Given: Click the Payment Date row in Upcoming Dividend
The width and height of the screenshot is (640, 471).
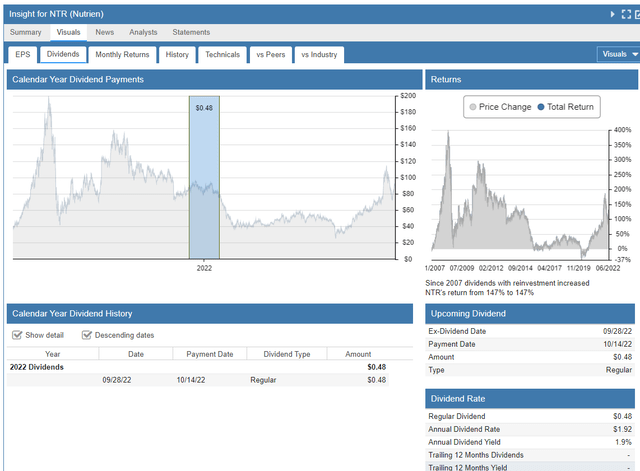Looking at the screenshot, I should pos(530,344).
